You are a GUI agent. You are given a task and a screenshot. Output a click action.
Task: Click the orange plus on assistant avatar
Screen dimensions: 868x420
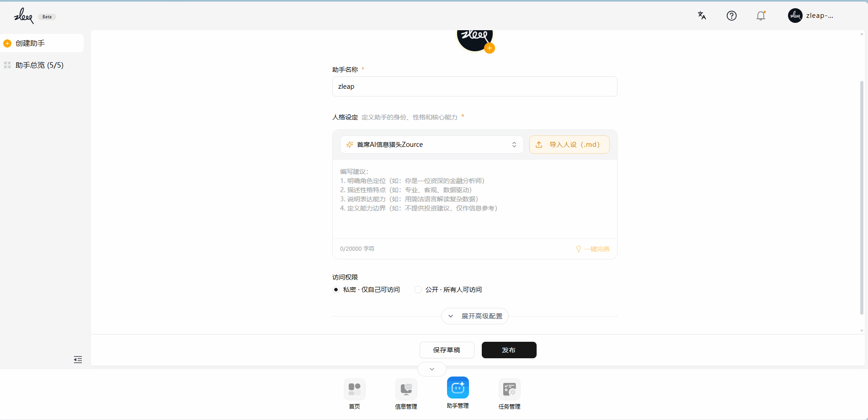click(x=490, y=48)
